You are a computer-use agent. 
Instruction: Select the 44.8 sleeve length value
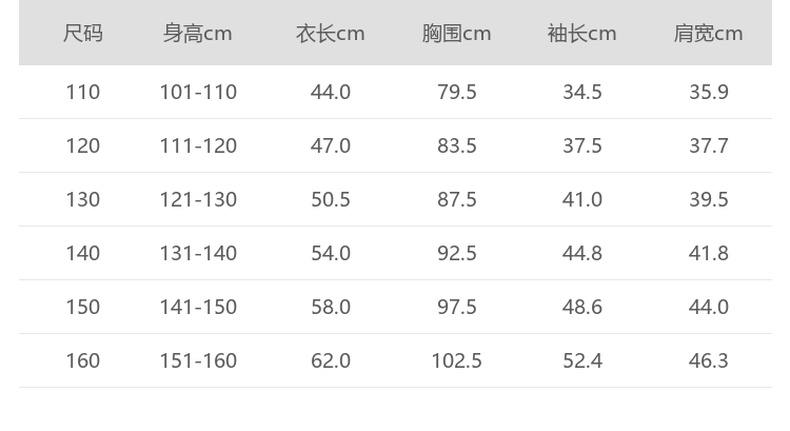(582, 253)
